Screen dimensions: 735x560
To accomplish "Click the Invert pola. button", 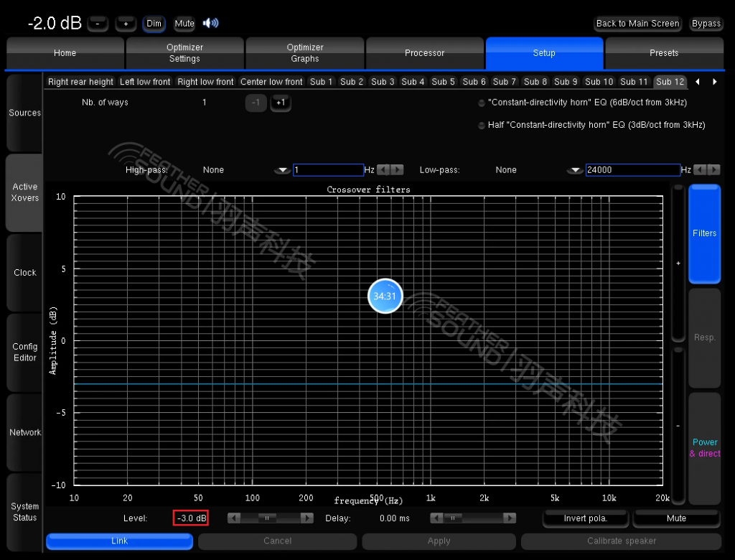I will [585, 518].
